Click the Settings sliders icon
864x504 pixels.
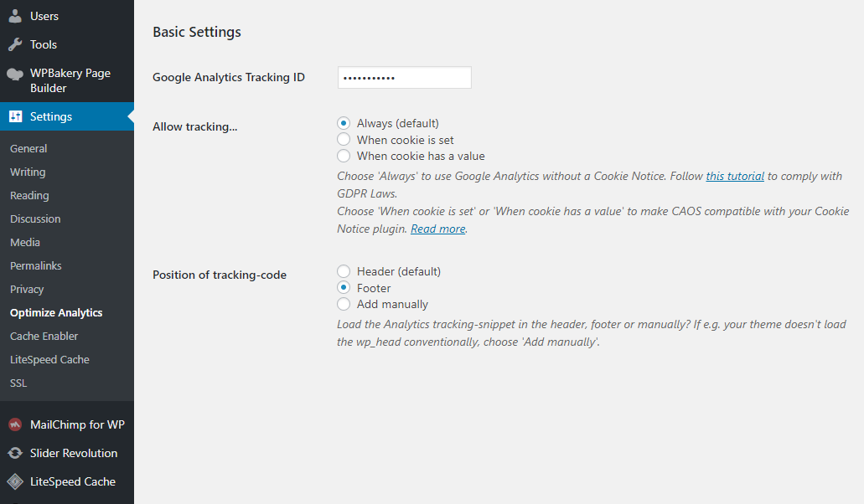pos(15,116)
